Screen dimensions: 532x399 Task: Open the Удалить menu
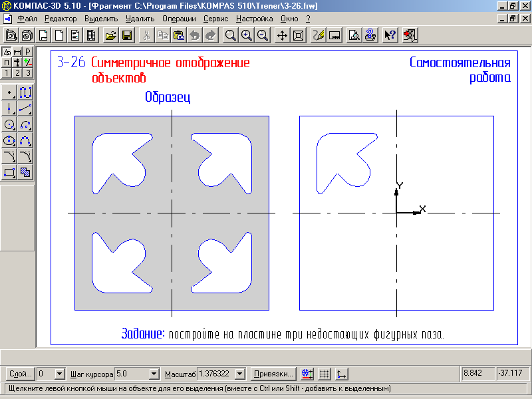click(140, 19)
